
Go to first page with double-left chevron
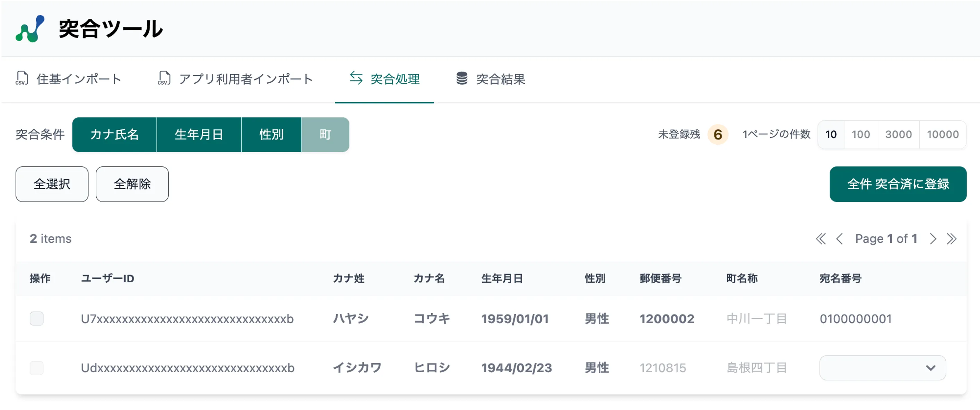pyautogui.click(x=821, y=239)
